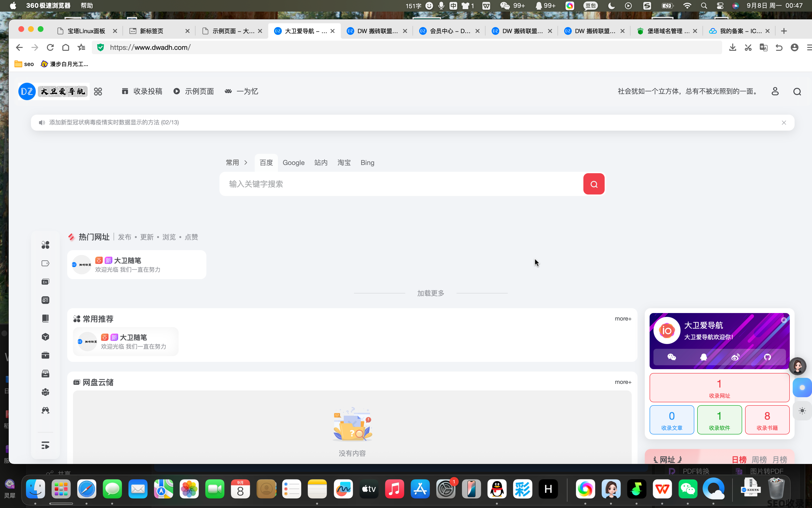The width and height of the screenshot is (812, 508).
Task: Go to browser home page
Action: point(66,47)
